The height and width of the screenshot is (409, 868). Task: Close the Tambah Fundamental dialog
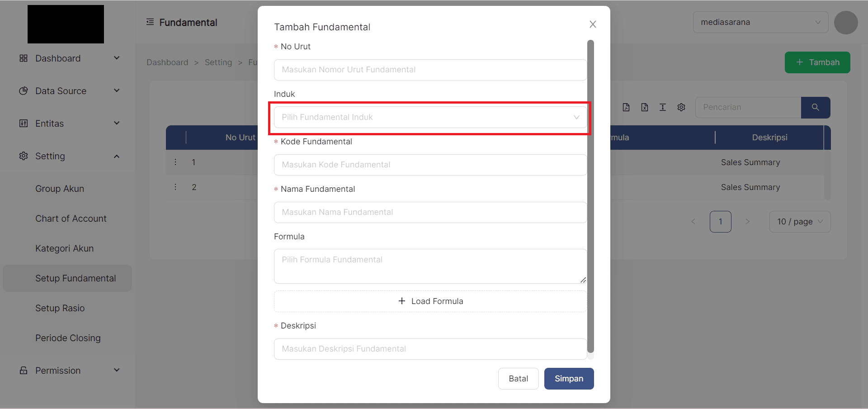pyautogui.click(x=593, y=24)
